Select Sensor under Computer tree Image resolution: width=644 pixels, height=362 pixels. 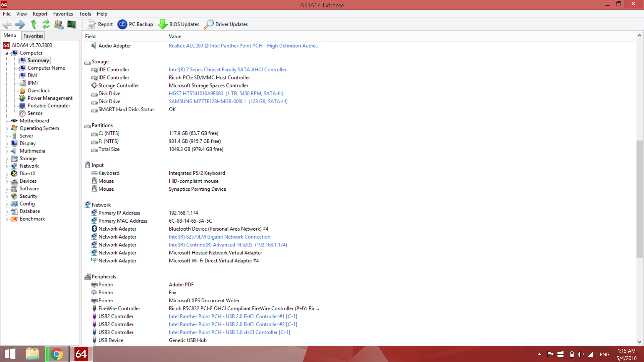(x=35, y=113)
